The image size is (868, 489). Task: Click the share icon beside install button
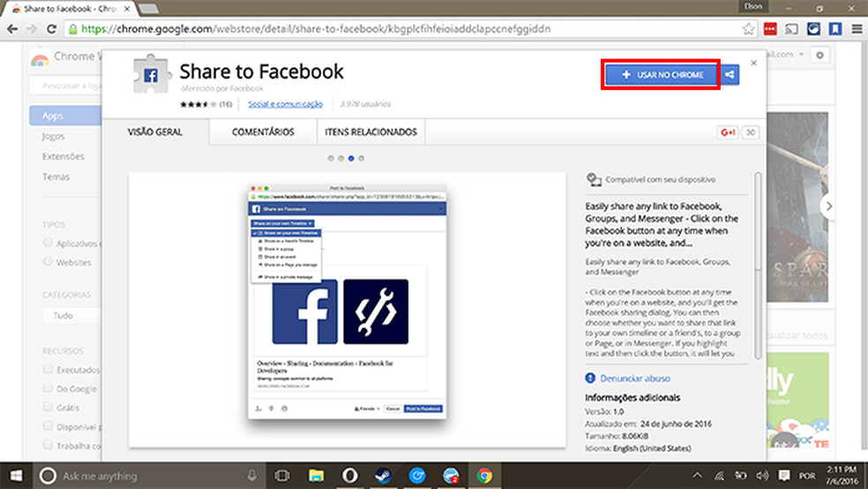(x=730, y=75)
